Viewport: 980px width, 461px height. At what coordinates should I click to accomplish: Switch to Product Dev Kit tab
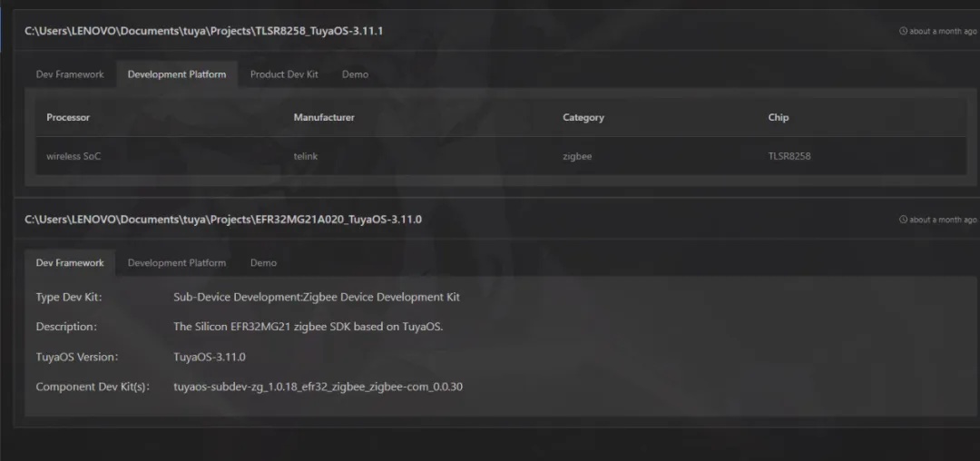pyautogui.click(x=284, y=74)
